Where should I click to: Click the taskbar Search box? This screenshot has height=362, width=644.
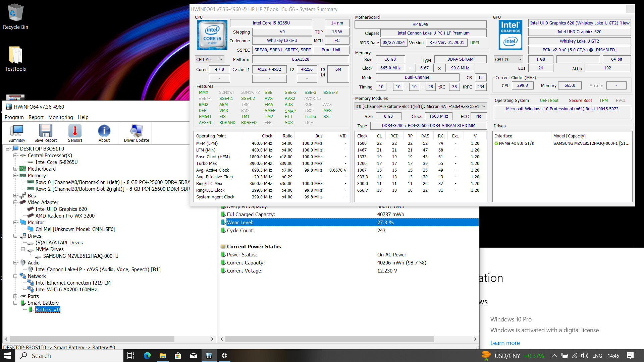point(69,356)
